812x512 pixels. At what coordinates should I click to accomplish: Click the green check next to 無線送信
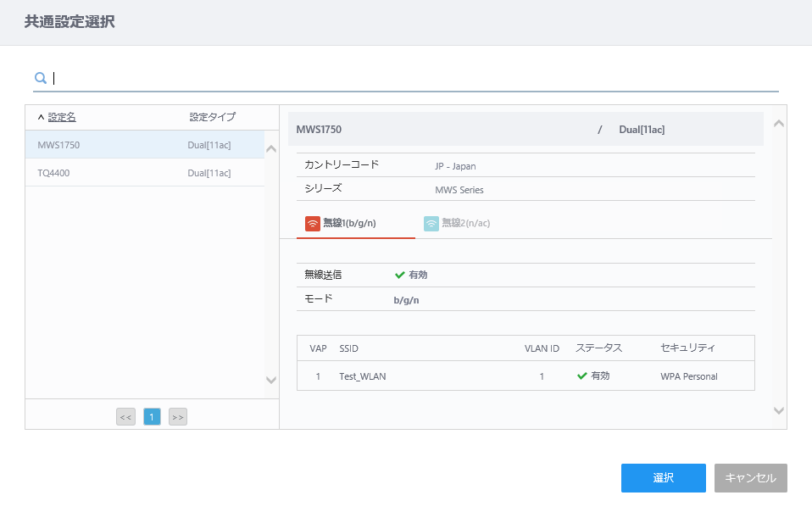click(399, 275)
